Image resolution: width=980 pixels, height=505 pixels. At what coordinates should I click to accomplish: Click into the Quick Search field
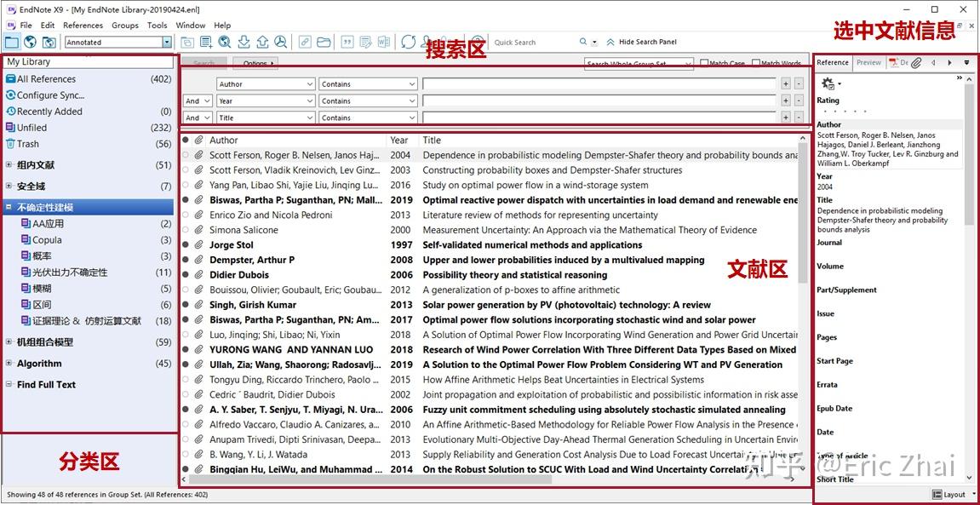tap(533, 42)
